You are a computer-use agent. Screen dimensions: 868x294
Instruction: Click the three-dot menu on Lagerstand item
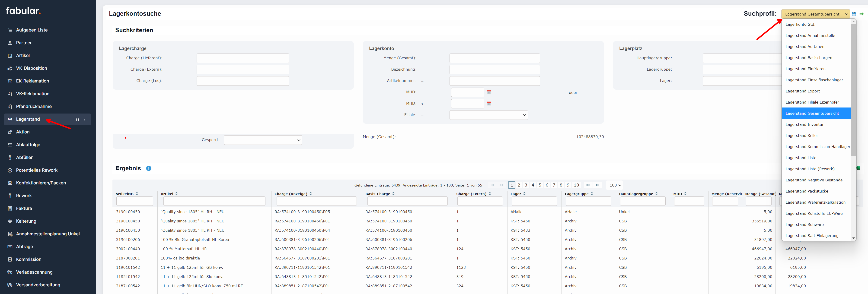[x=85, y=119]
